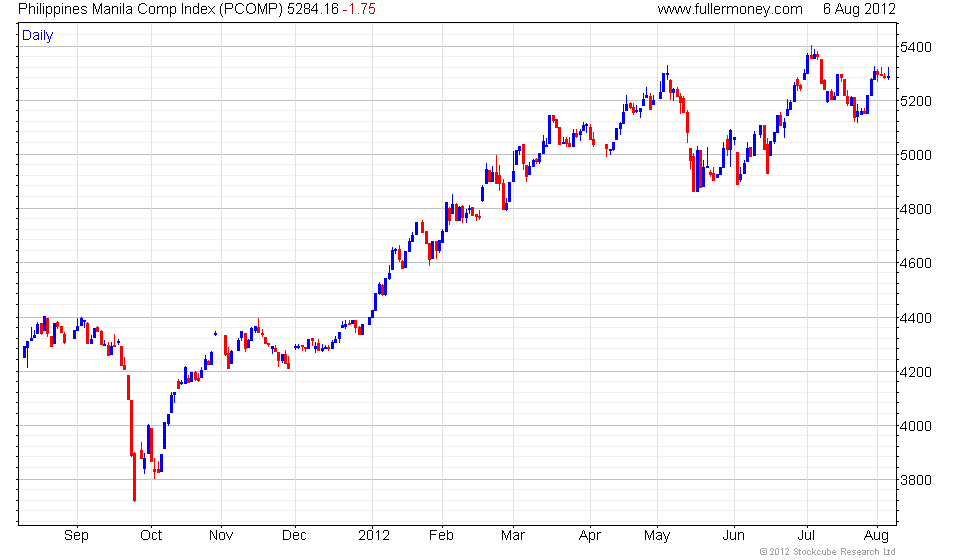Screen dimensions: 980x560
Task: Click the 'Sep' month axis label
Action: point(76,536)
